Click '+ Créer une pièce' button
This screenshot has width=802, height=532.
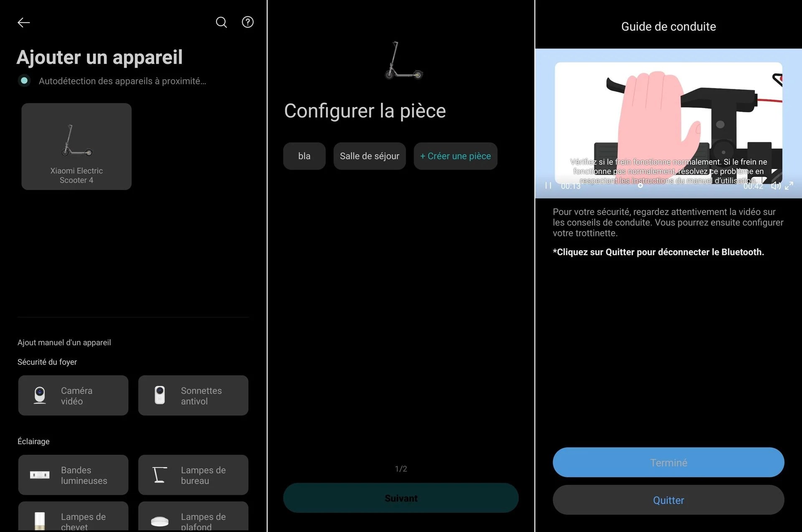[455, 156]
